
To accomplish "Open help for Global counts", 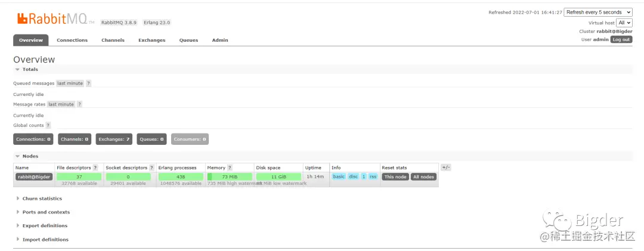I will point(48,125).
